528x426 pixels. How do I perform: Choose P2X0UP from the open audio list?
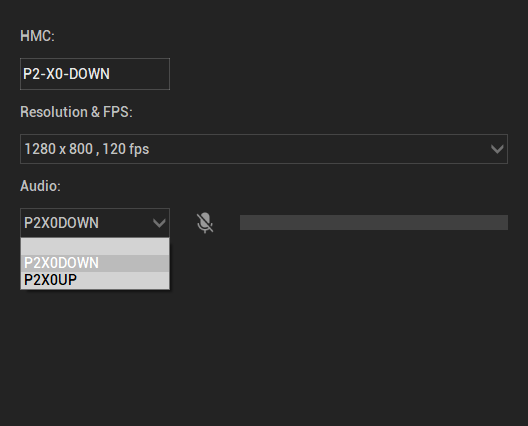point(95,280)
